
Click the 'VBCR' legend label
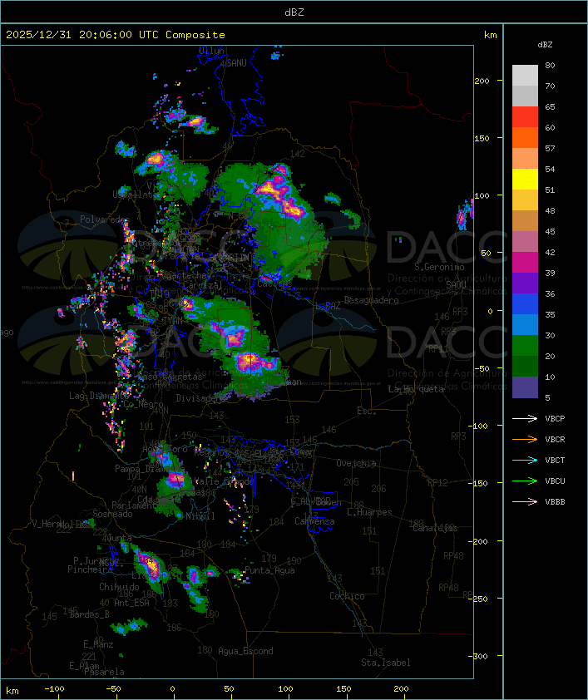pyautogui.click(x=555, y=439)
